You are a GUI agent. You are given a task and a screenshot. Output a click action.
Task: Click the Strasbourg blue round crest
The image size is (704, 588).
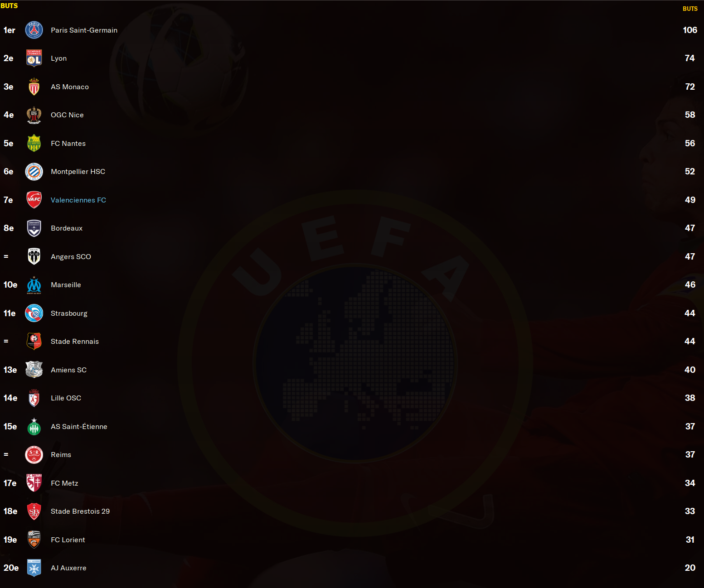click(34, 313)
